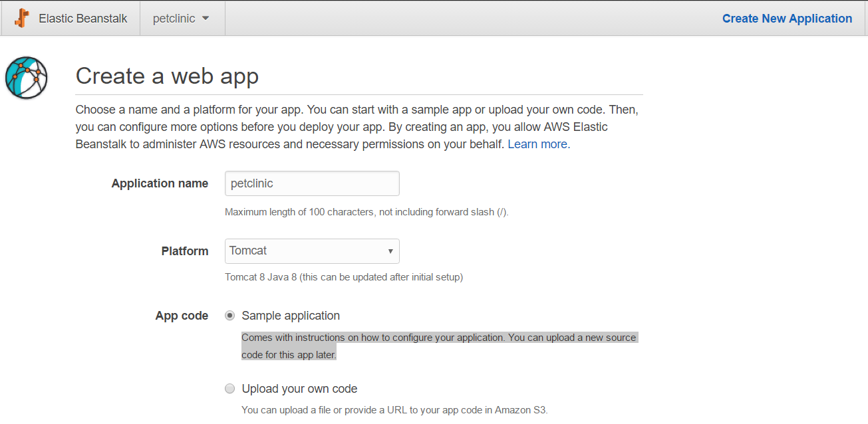Screen dimensions: 868x424
Task: Focus the Application name text field
Action: (x=312, y=183)
